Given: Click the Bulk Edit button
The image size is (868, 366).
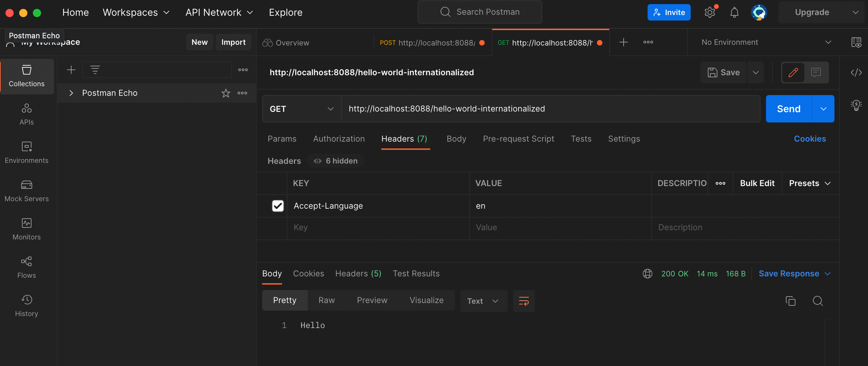Looking at the screenshot, I should 757,183.
